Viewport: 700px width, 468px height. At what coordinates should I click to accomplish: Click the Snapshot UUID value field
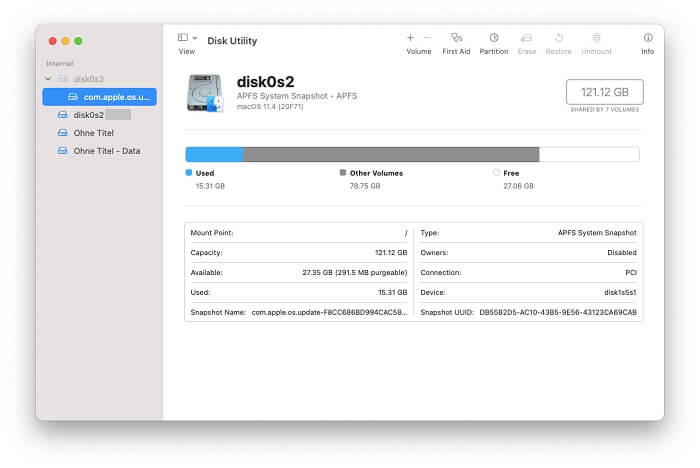click(558, 312)
